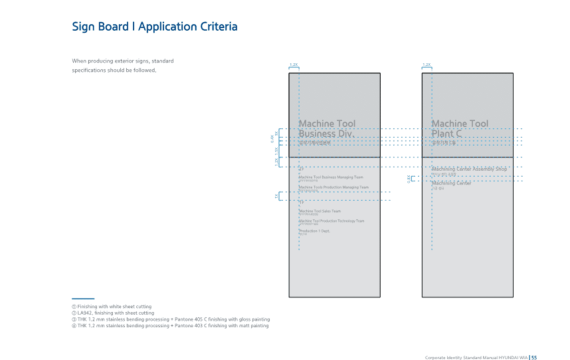Click 'Corporate Identity Standard Manual HYUNDAI WIA' footer
Viewport: 570px width, 360px height.
click(476, 358)
